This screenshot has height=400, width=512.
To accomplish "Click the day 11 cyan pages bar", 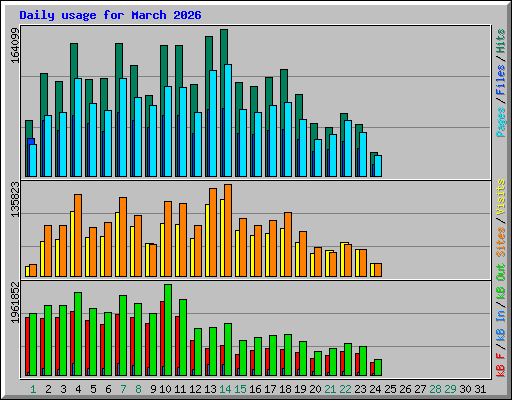I will click(183, 132).
